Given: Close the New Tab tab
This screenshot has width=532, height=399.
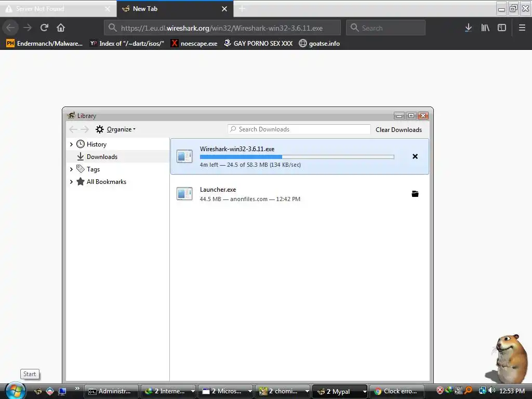Looking at the screenshot, I should coord(224,9).
